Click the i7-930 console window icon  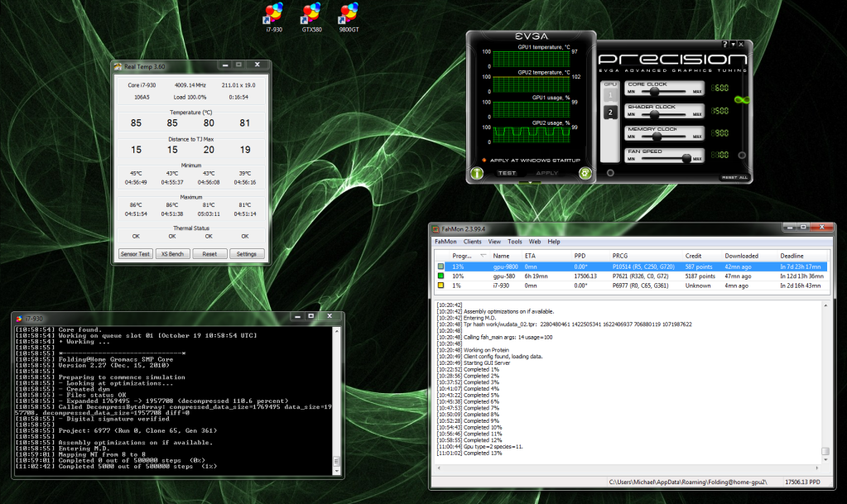click(x=19, y=319)
